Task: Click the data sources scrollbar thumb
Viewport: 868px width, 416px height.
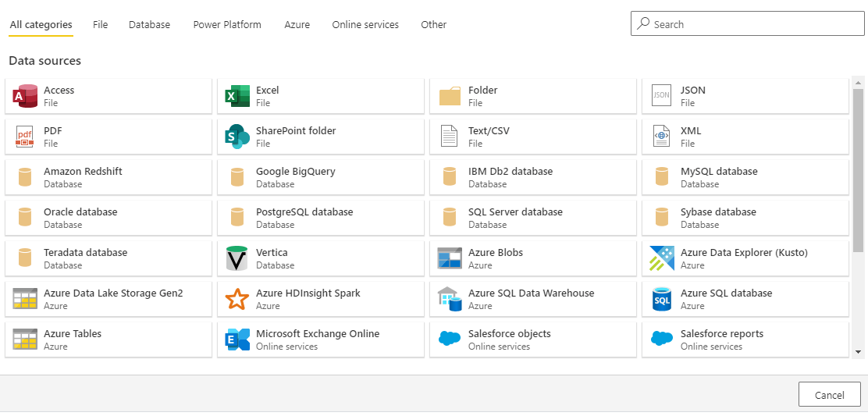Action: pyautogui.click(x=858, y=170)
